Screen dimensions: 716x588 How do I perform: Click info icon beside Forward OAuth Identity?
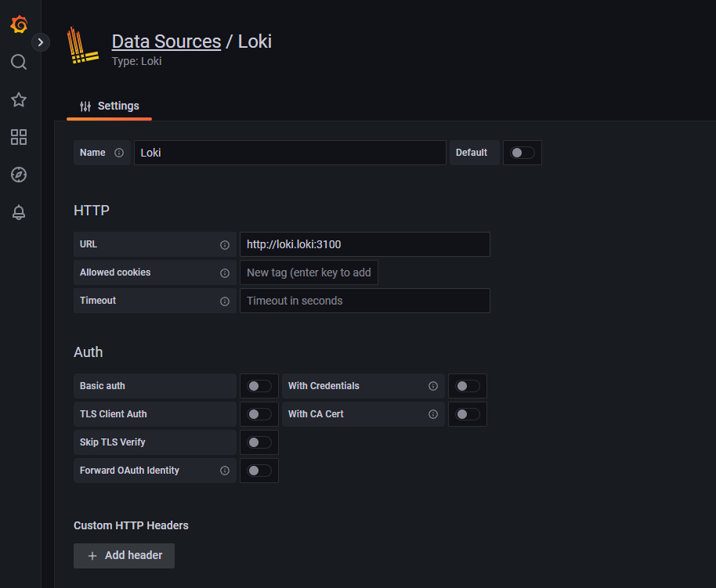225,471
